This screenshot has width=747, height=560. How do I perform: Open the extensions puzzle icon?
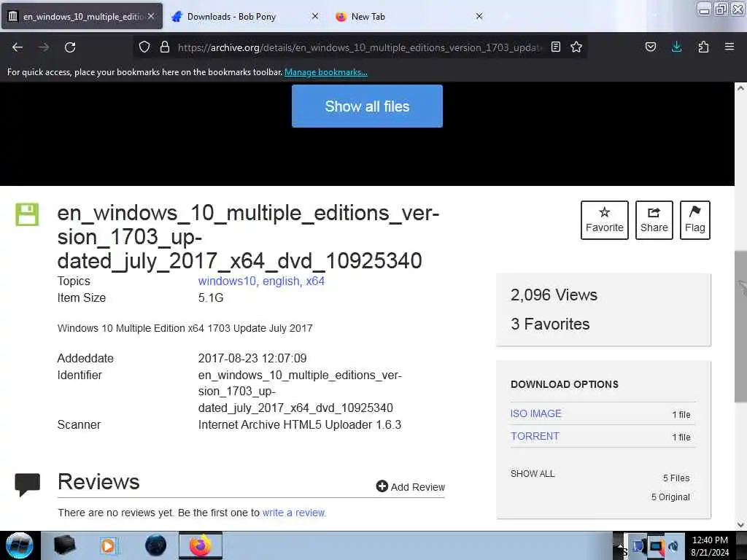tap(703, 47)
